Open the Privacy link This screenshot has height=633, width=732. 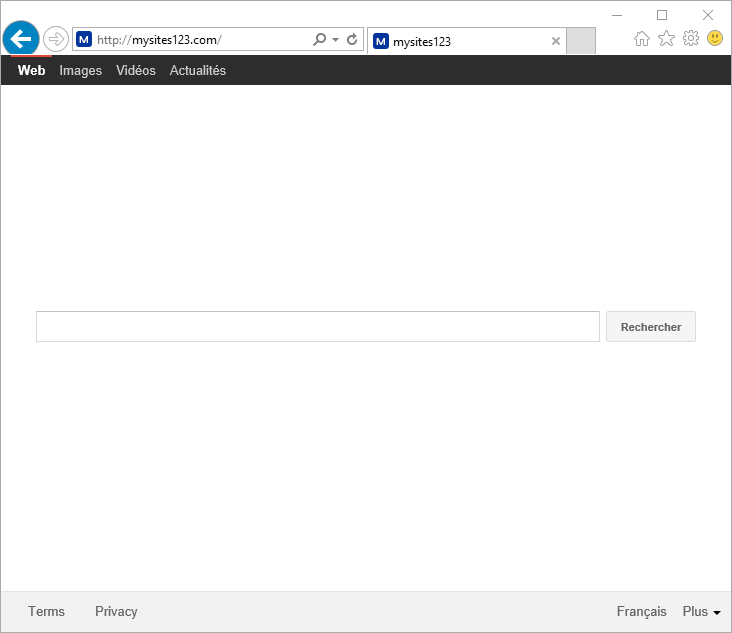116,611
